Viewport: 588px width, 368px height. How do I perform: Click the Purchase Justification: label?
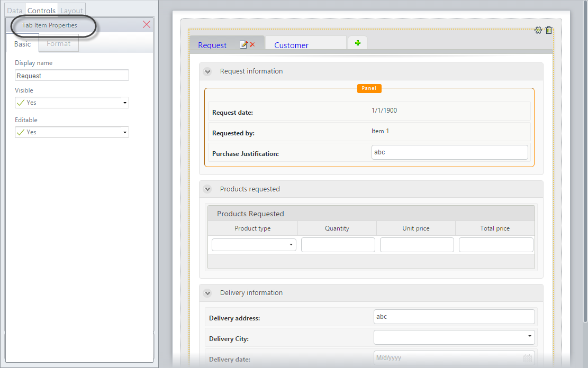coord(246,154)
